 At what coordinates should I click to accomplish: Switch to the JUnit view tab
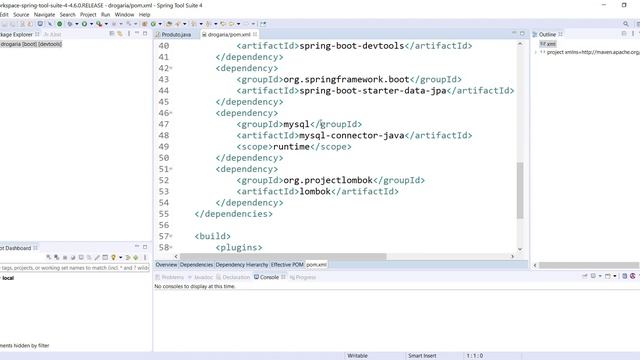pyautogui.click(x=53, y=34)
